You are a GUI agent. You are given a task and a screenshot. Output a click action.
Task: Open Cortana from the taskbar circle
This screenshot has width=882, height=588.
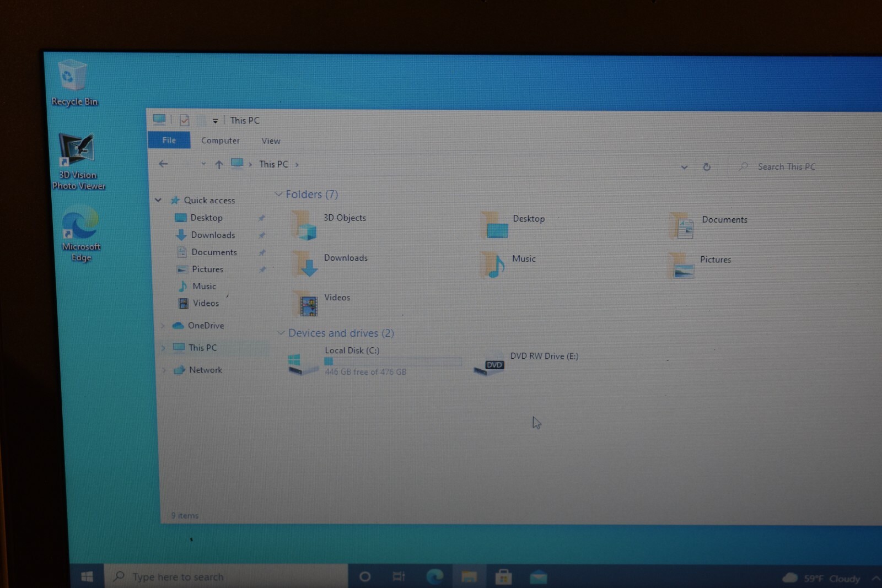[x=364, y=577]
